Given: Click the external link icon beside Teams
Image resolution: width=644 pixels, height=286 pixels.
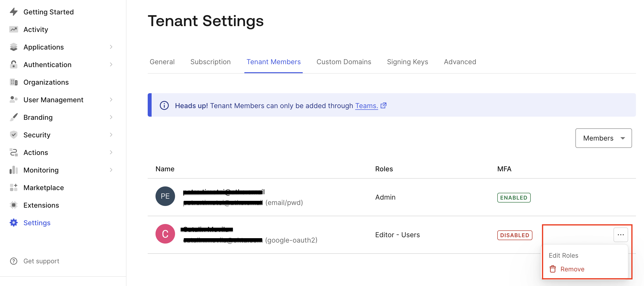Looking at the screenshot, I should tap(383, 105).
